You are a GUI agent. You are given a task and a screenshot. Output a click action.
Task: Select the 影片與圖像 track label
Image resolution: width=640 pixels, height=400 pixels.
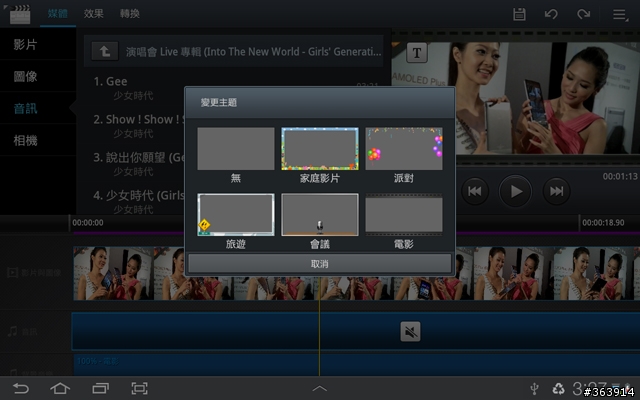tap(34, 273)
